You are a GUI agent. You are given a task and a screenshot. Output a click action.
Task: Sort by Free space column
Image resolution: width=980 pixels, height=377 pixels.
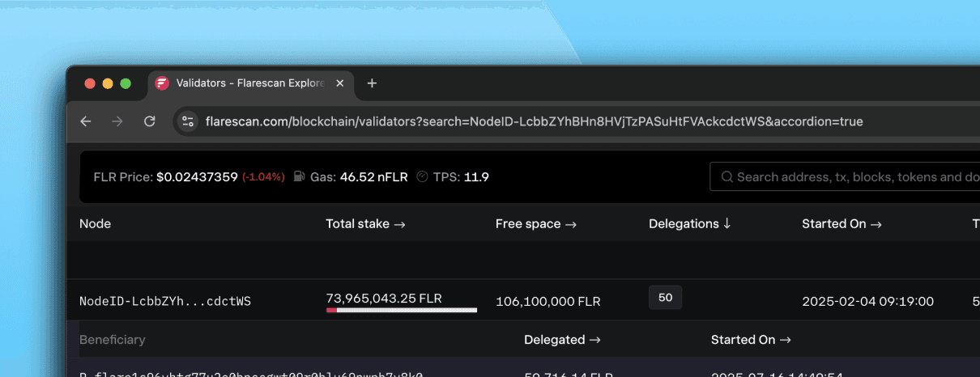tap(536, 223)
